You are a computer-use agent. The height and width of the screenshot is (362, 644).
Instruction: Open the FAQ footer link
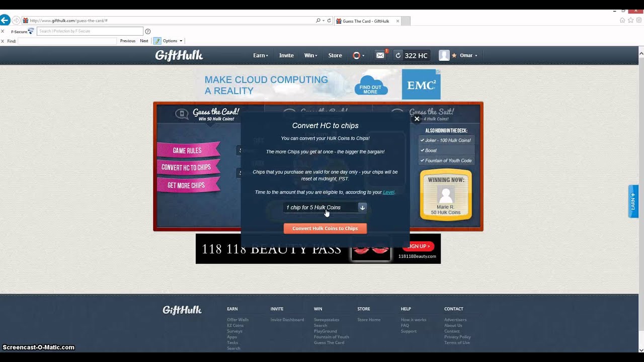click(405, 325)
